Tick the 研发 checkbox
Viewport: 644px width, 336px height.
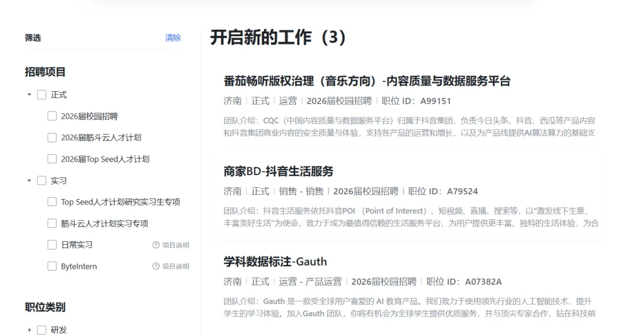[x=42, y=330]
